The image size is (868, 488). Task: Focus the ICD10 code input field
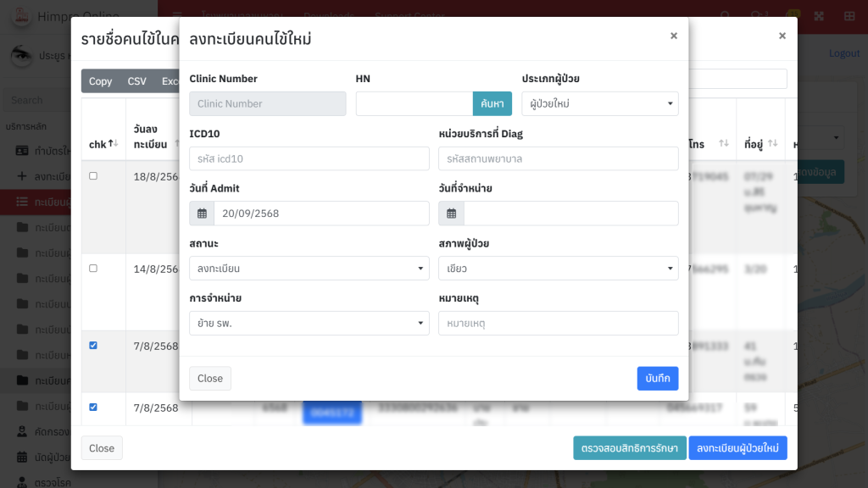point(309,158)
